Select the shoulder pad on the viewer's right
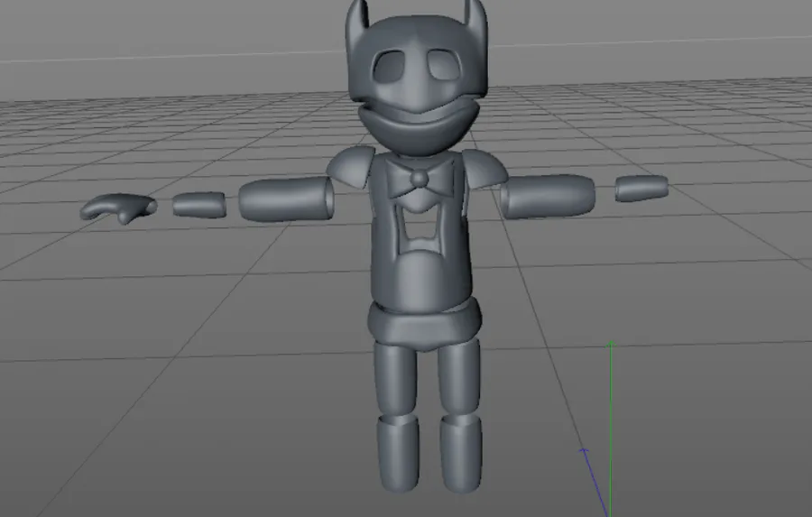The height and width of the screenshot is (517, 812). click(x=484, y=169)
